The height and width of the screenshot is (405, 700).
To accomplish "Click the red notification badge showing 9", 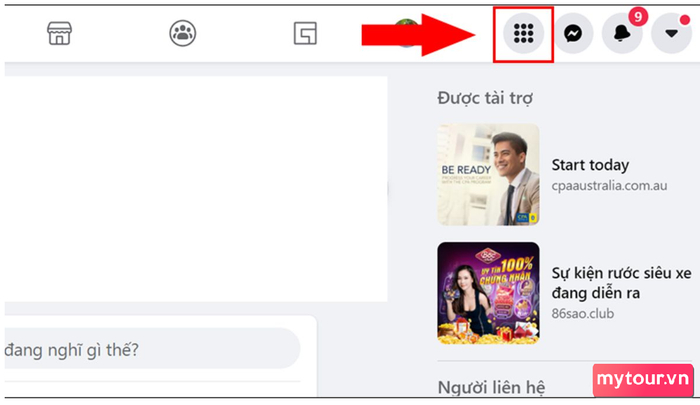I will click(x=638, y=17).
